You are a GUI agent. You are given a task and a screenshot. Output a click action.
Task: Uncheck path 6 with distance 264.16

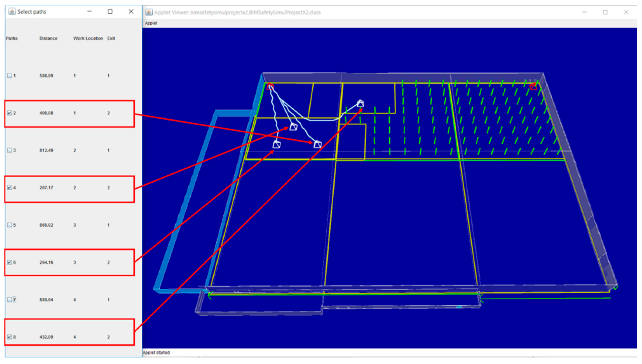[x=10, y=262]
